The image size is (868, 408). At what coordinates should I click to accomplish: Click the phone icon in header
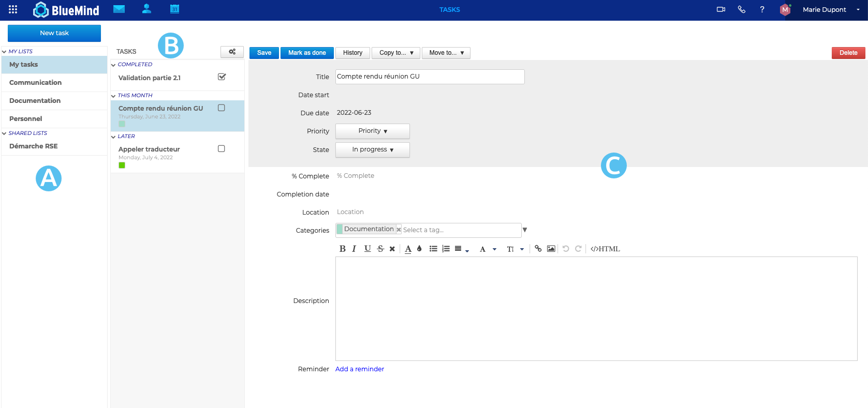(741, 9)
